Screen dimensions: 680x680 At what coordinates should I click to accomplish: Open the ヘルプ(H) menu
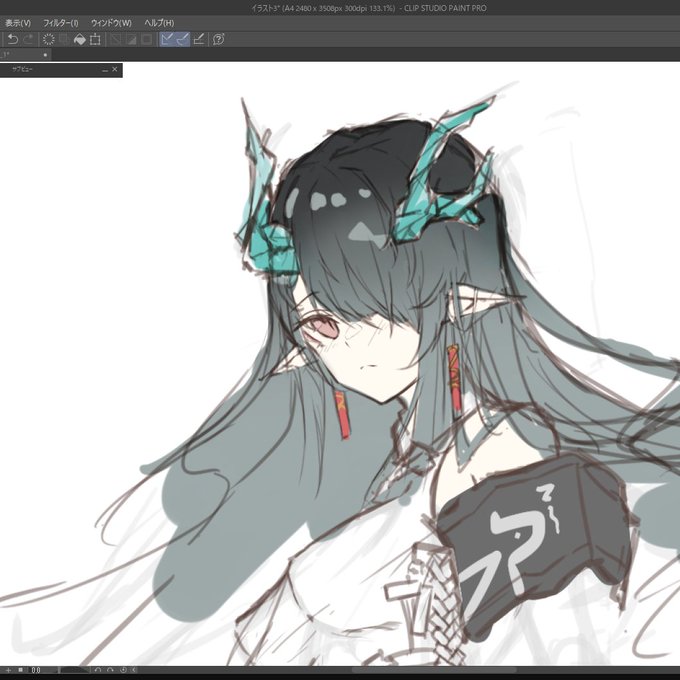pos(159,23)
